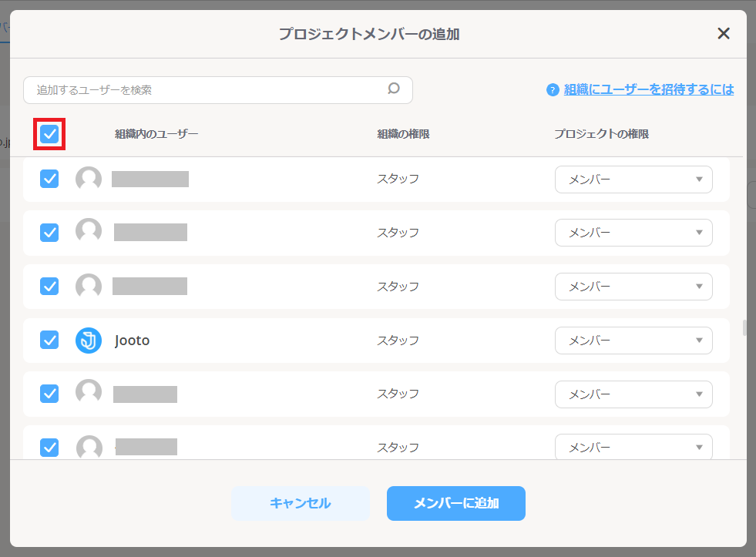Uncheck the checkbox next to Jooto

point(49,340)
